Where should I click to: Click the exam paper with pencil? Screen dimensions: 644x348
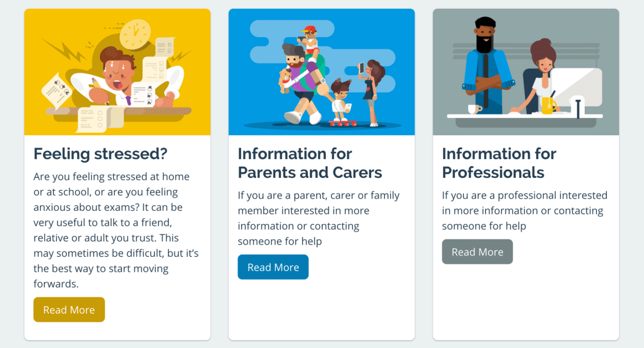[x=56, y=91]
